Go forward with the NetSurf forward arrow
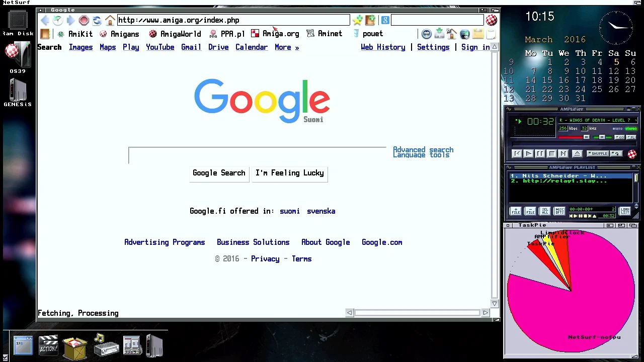The height and width of the screenshot is (362, 644). [70, 20]
